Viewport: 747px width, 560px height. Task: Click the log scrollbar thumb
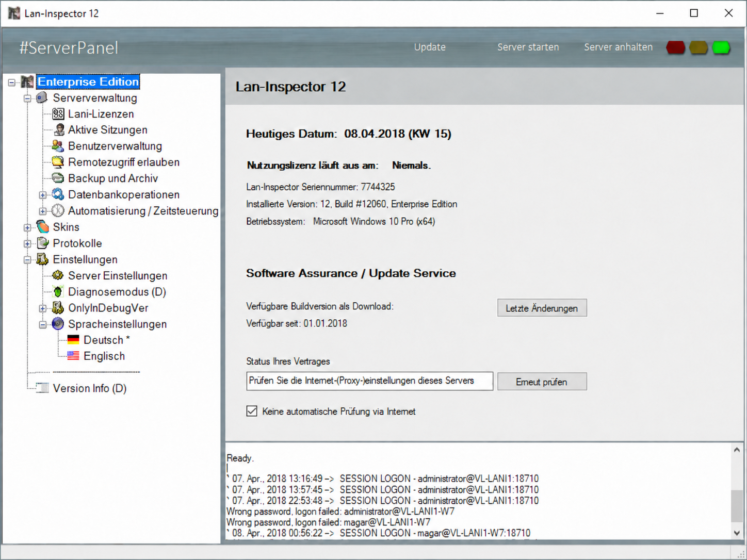[x=737, y=506]
